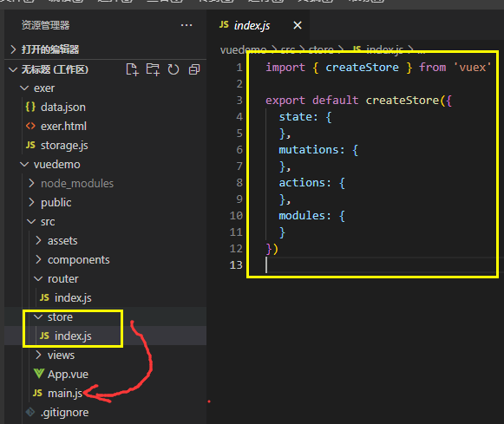Open exer.html file
This screenshot has width=504, height=424.
point(63,127)
